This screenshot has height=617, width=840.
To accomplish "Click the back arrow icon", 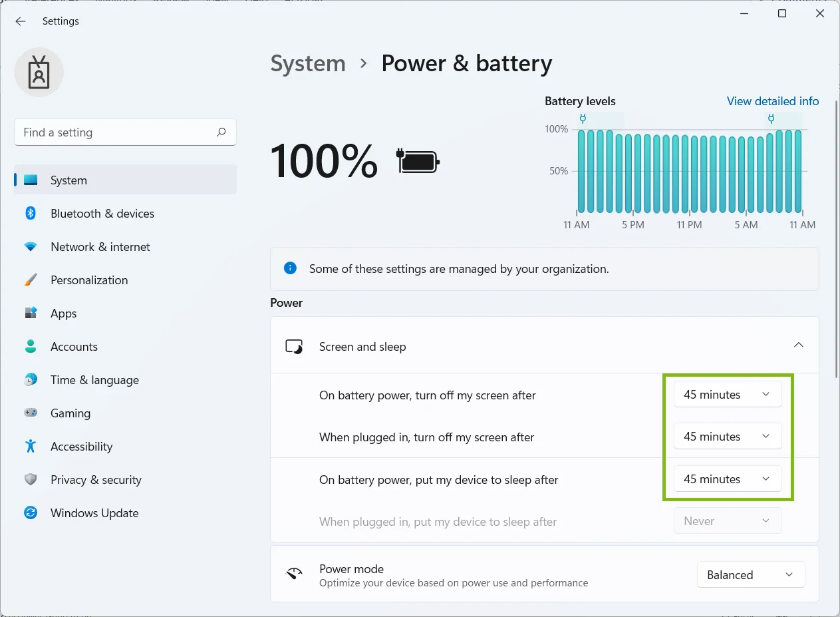I will (21, 21).
